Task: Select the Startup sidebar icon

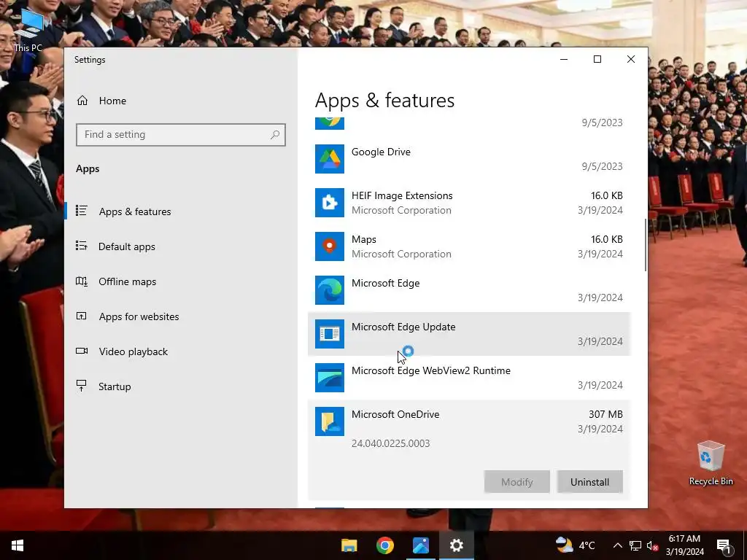Action: pos(82,386)
